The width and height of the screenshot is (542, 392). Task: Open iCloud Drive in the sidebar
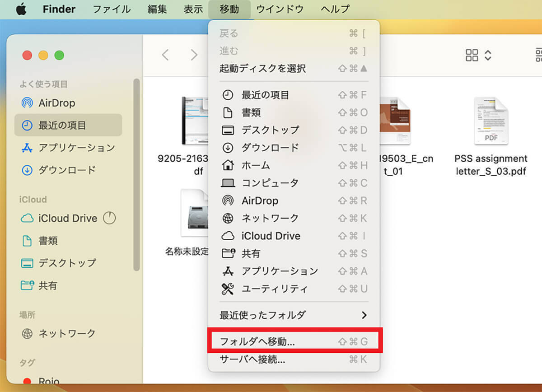coord(67,219)
